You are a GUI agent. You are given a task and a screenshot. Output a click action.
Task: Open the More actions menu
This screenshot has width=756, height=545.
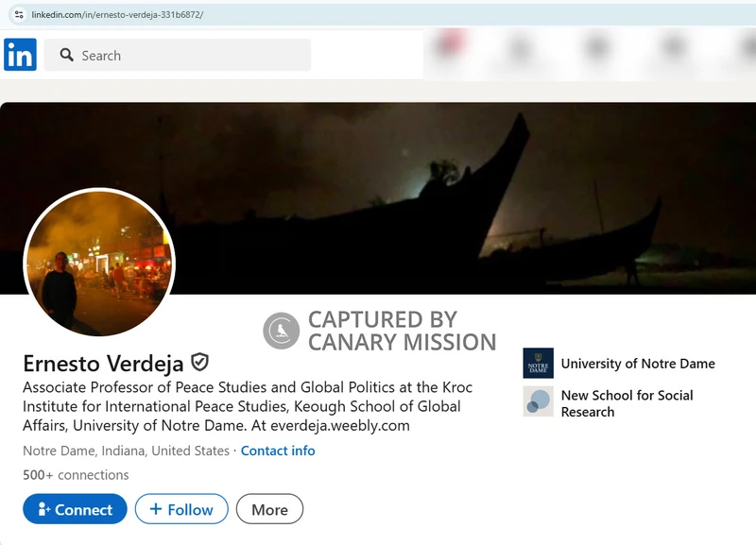click(x=269, y=509)
